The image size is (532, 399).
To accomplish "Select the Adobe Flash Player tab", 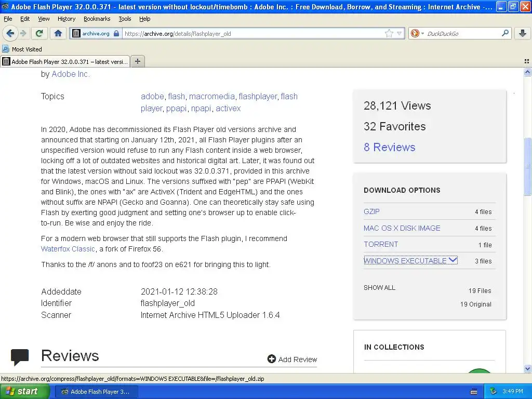I will point(65,61).
